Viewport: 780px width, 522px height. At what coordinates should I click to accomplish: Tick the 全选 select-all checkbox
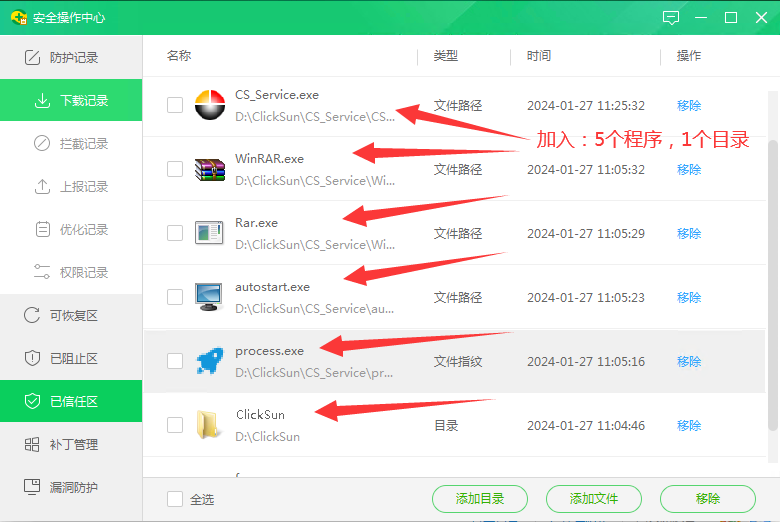[x=175, y=499]
